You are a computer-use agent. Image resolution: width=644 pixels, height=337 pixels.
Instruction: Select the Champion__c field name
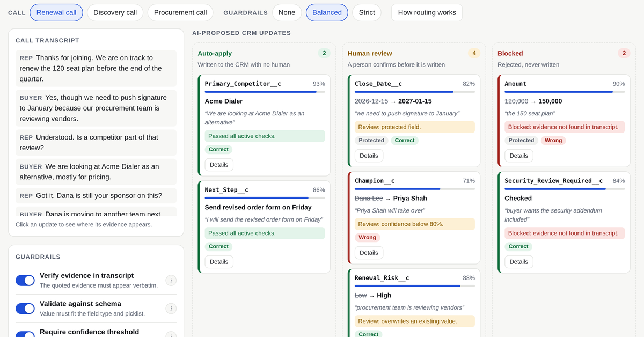375,181
